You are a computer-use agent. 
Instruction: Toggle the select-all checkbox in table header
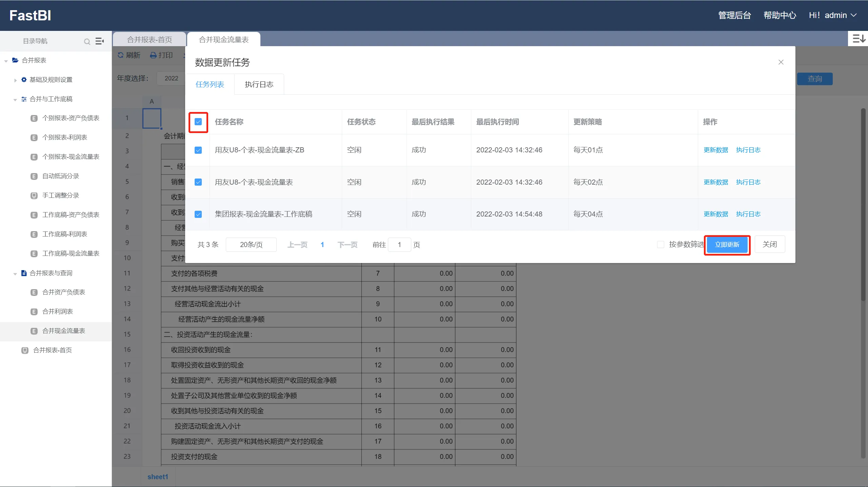198,121
